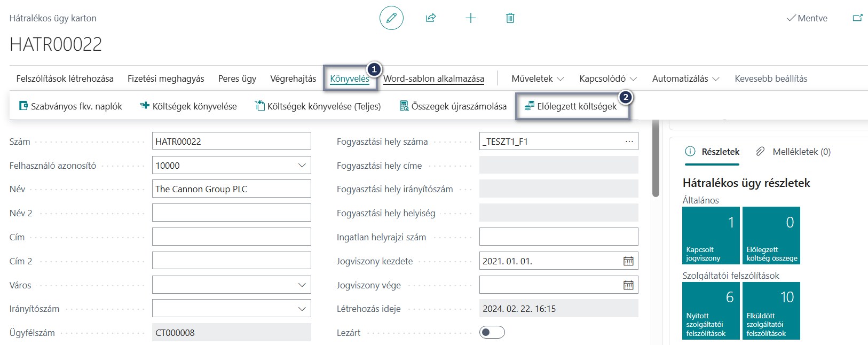Open the Automatizálás menu

point(686,79)
